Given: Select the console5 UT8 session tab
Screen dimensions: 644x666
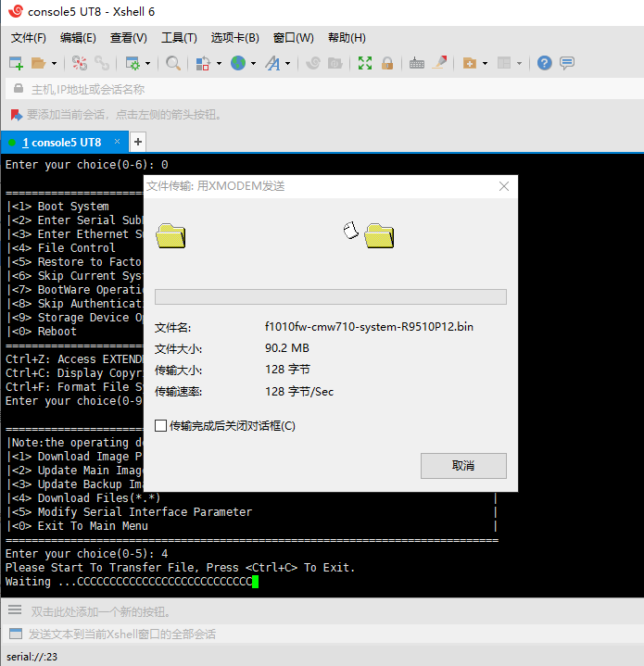Looking at the screenshot, I should [61, 143].
